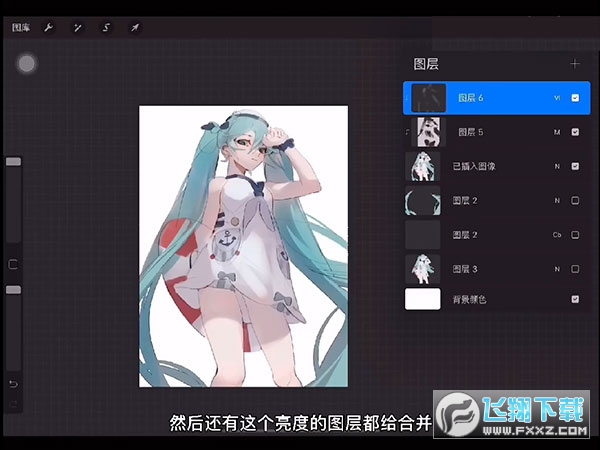Click the 图层 6 thumbnail

(429, 98)
